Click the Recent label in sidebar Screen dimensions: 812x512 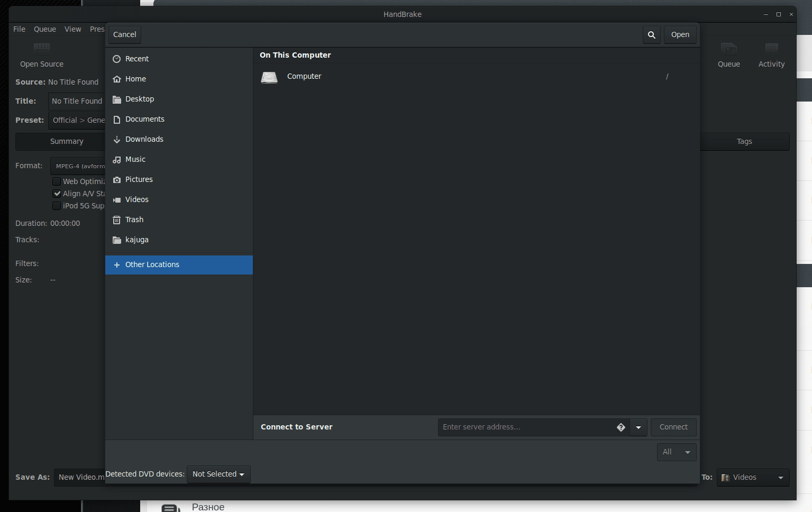click(x=137, y=59)
